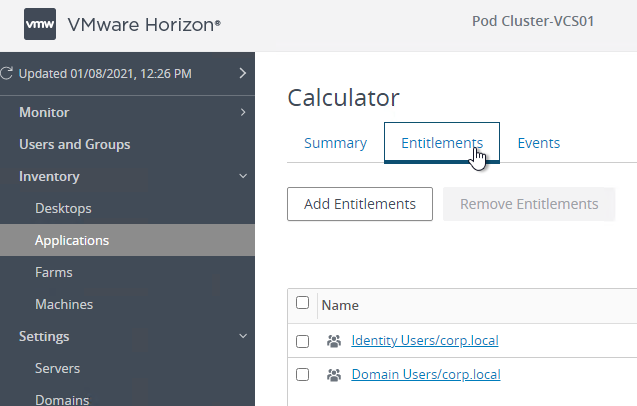Click the Pod Cluster-VCS01 header text

[533, 21]
